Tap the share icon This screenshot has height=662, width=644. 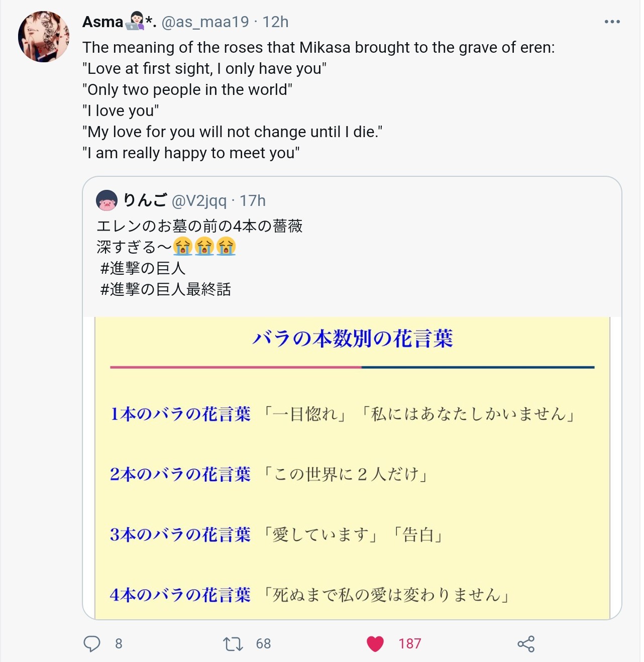click(x=525, y=643)
